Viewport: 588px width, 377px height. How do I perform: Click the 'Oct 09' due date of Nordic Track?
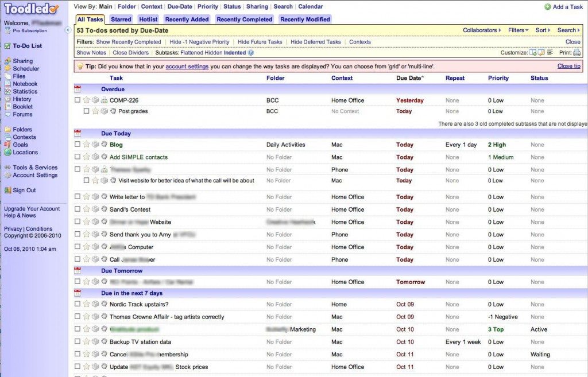(x=405, y=304)
